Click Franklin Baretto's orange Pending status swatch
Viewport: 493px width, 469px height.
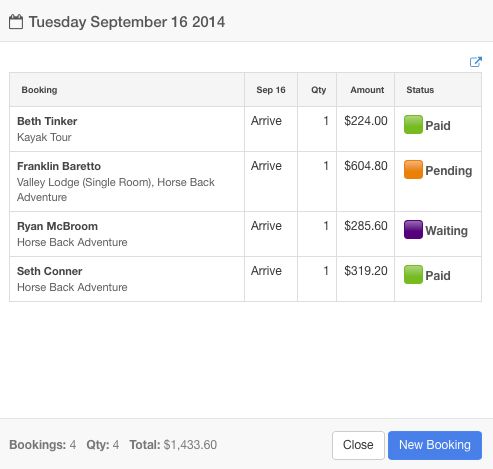click(413, 169)
